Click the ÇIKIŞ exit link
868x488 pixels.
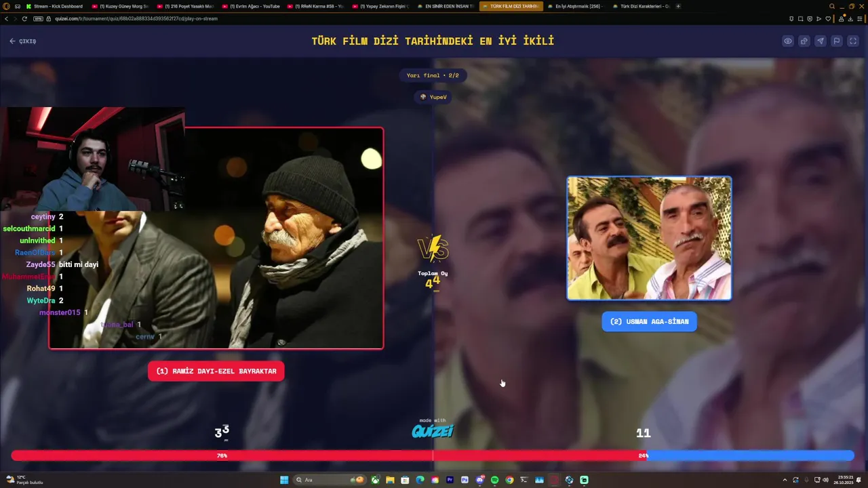tap(22, 41)
